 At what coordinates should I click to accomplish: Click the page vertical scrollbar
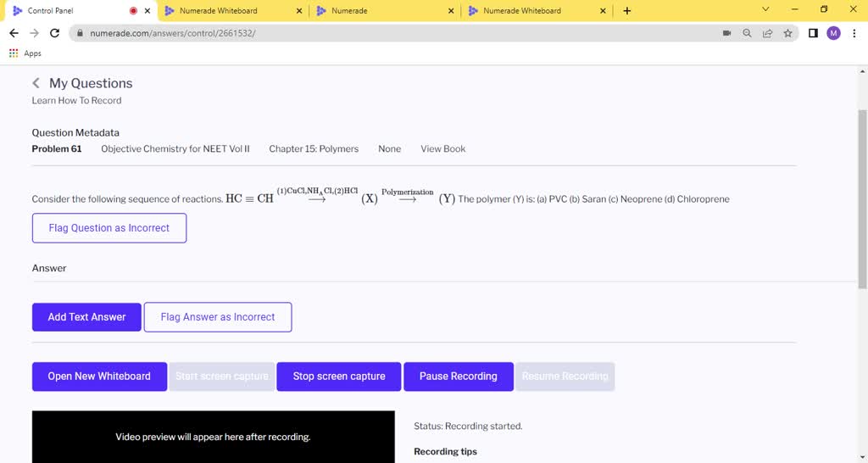(862, 195)
